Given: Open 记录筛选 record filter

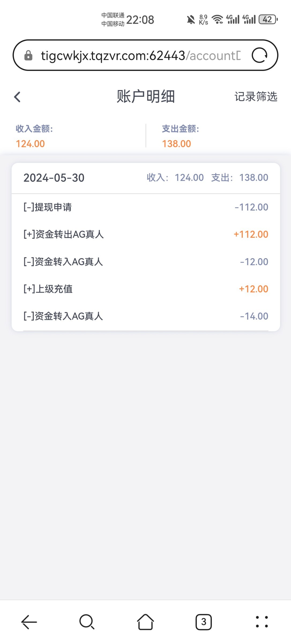Looking at the screenshot, I should click(x=256, y=97).
